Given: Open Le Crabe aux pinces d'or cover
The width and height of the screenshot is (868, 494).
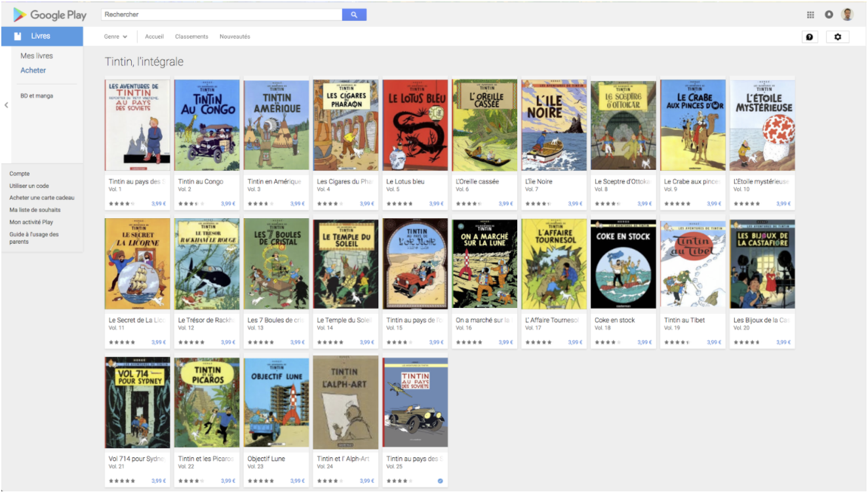Looking at the screenshot, I should click(693, 125).
